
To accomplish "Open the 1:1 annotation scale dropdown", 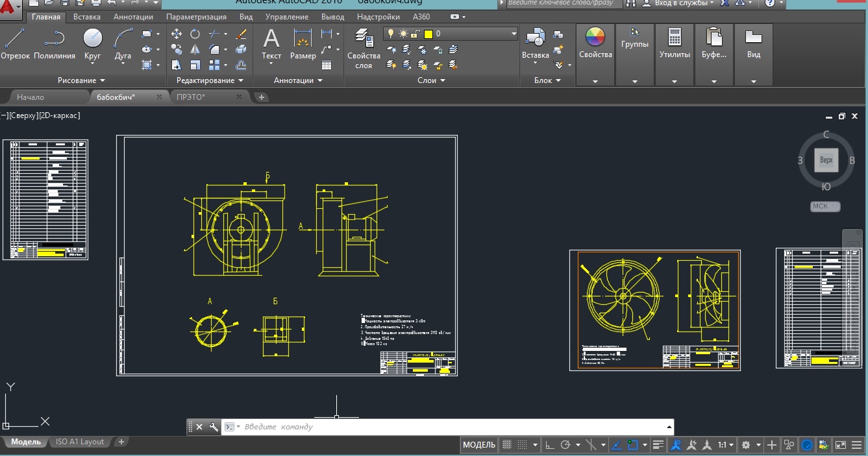I will point(726,445).
